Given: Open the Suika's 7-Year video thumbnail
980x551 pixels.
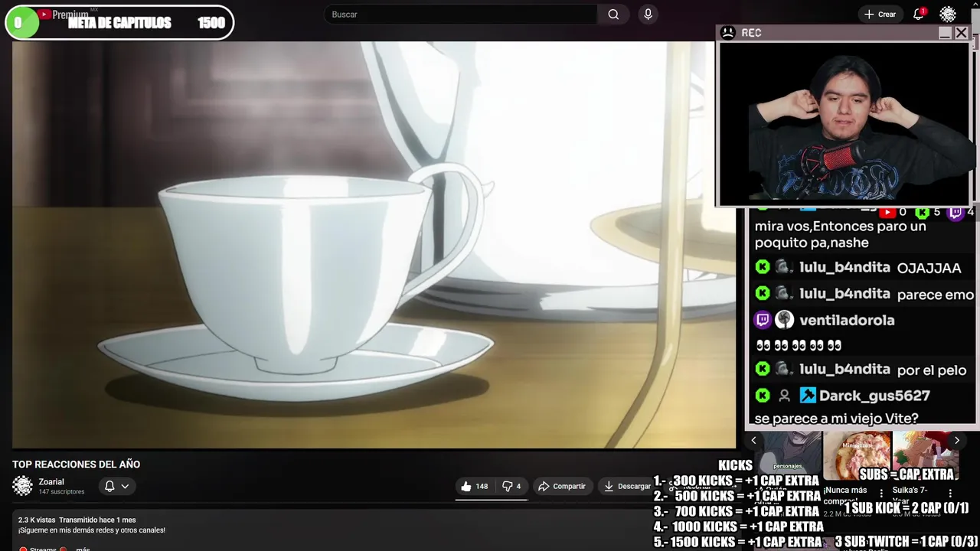Looking at the screenshot, I should [x=926, y=455].
